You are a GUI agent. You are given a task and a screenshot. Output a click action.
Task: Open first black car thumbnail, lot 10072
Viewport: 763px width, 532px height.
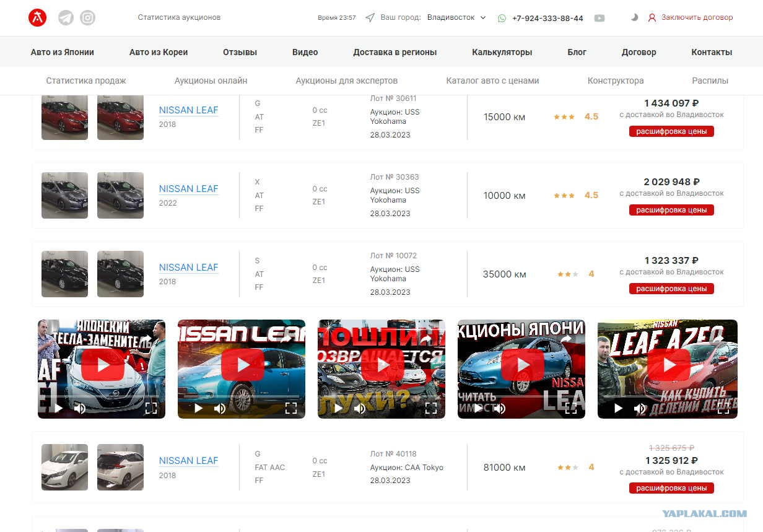click(x=64, y=274)
